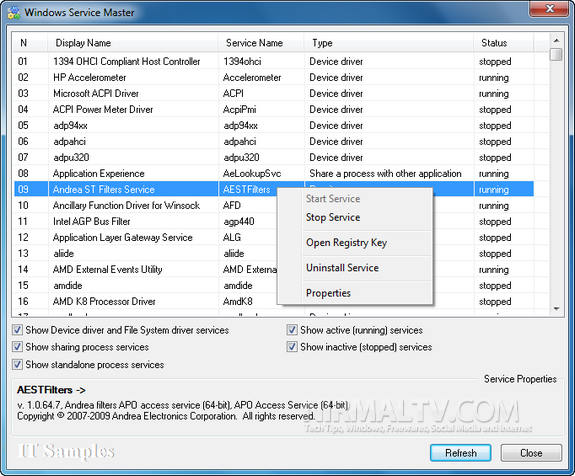
Task: Select 1394 OHCI Compliant Host Controller row
Action: tap(274, 61)
